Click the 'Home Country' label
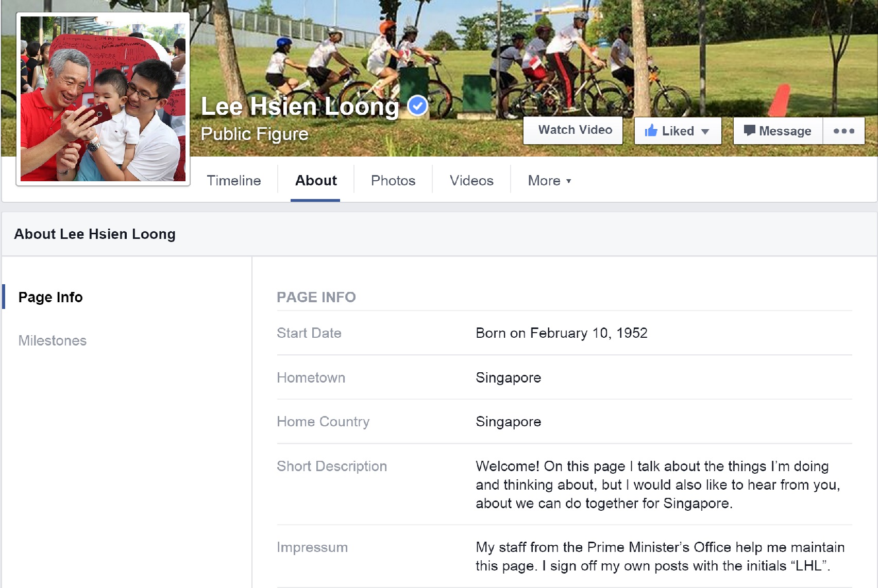 click(x=323, y=422)
